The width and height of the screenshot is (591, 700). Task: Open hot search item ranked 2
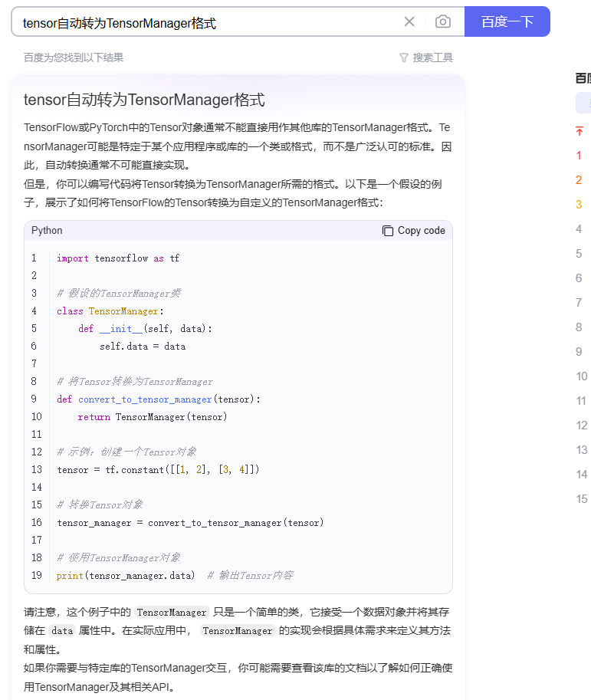pyautogui.click(x=579, y=180)
